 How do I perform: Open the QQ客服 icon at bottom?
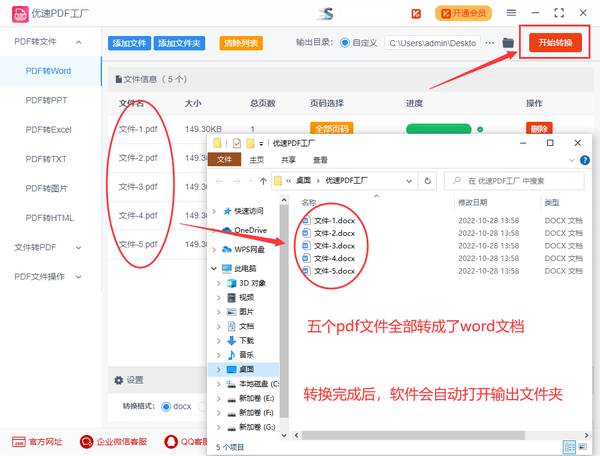pyautogui.click(x=171, y=442)
